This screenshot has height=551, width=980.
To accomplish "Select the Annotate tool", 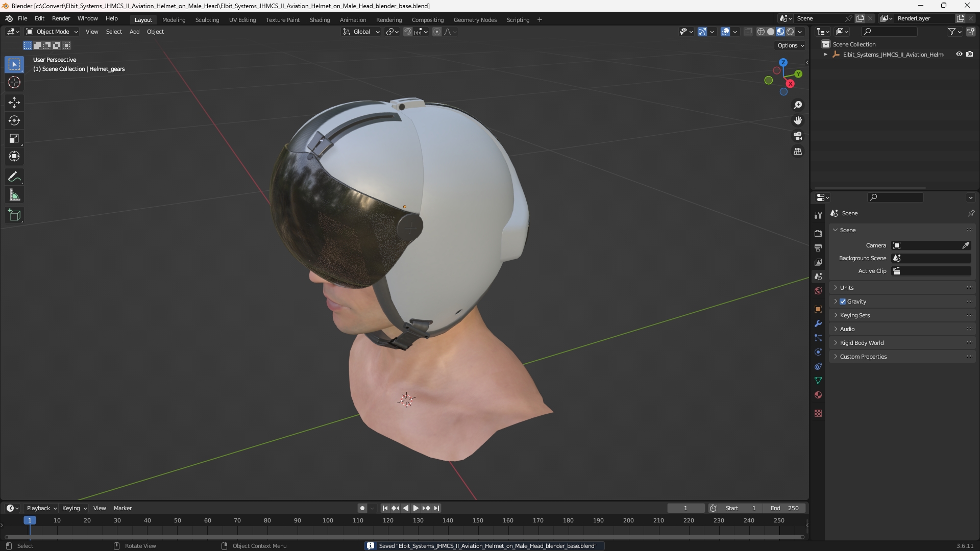I will [x=14, y=177].
